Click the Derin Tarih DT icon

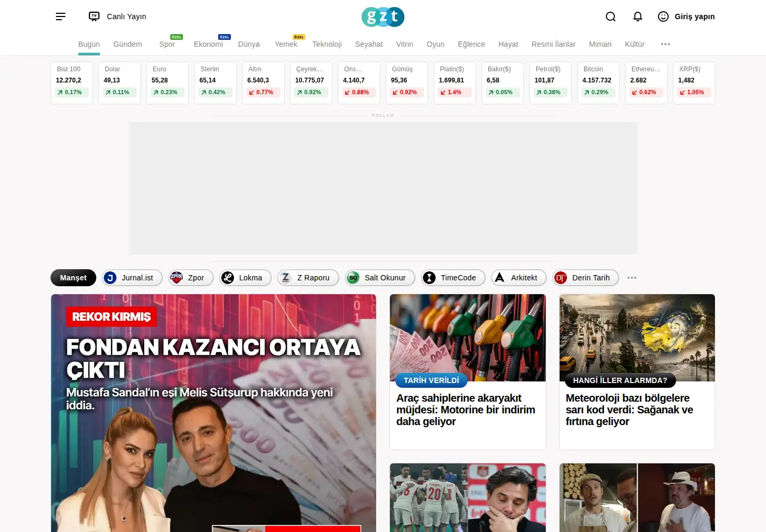(561, 278)
